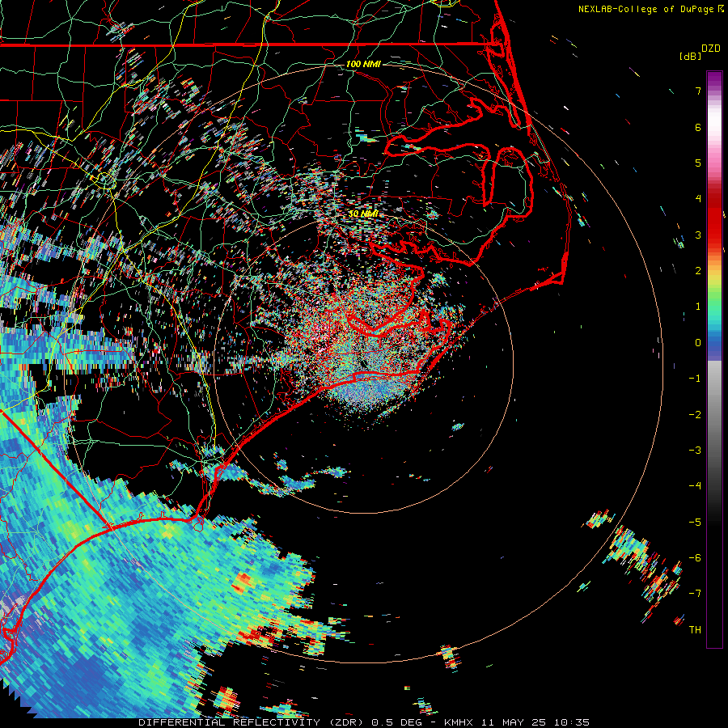The height and width of the screenshot is (728, 728).
Task: Click the -3 value on the color scale
Action: pos(695,451)
